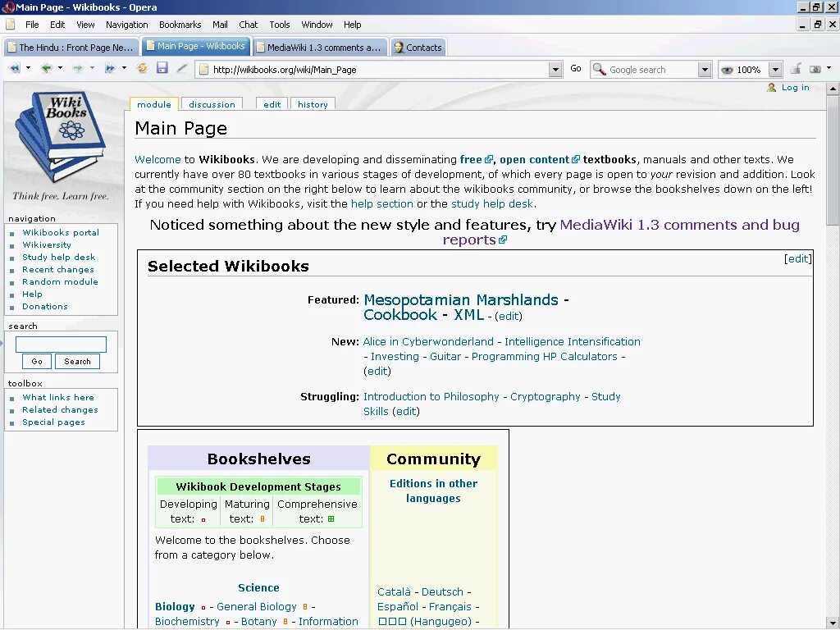This screenshot has width=840, height=630.
Task: Click the URL address field
Action: pyautogui.click(x=378, y=70)
